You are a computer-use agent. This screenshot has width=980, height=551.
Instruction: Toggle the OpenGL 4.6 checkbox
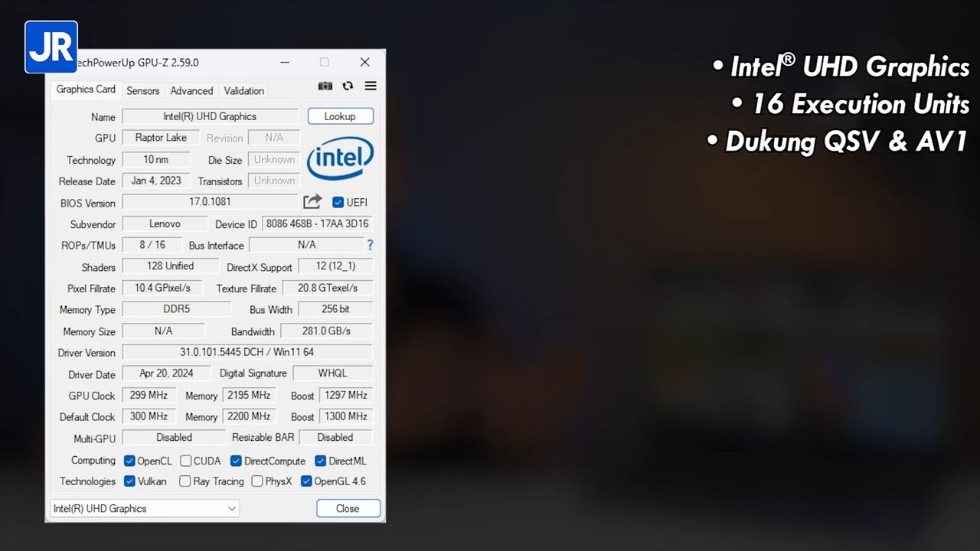click(306, 481)
